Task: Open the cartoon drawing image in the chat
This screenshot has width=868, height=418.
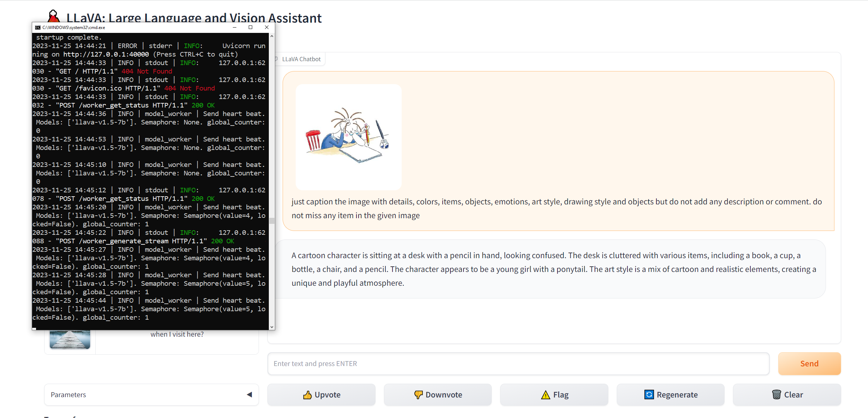Action: (348, 137)
